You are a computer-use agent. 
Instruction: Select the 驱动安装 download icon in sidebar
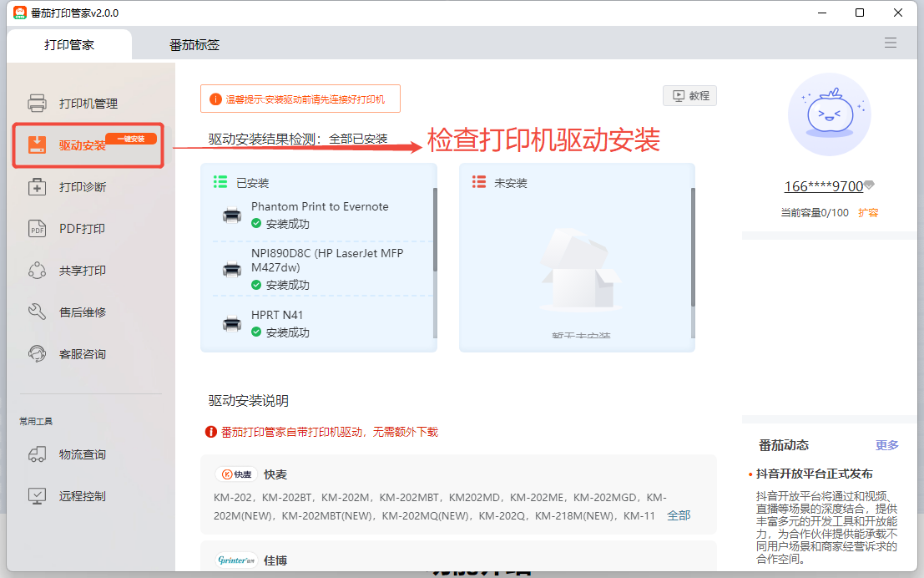37,144
